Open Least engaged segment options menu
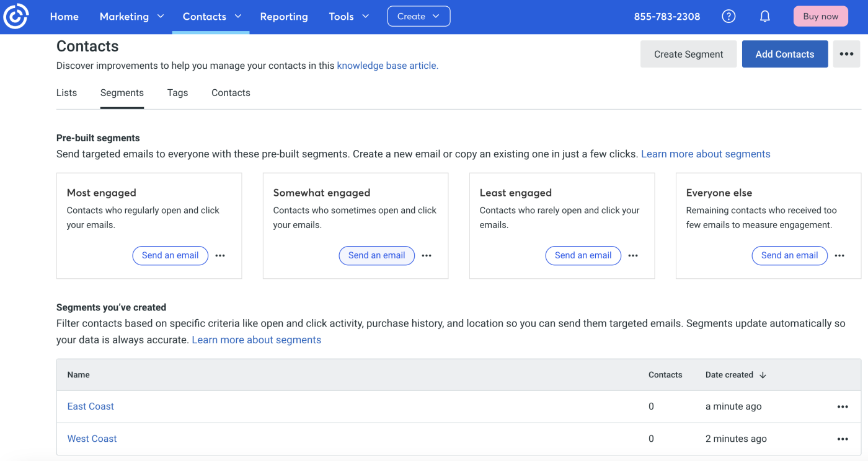Image resolution: width=868 pixels, height=461 pixels. [633, 255]
